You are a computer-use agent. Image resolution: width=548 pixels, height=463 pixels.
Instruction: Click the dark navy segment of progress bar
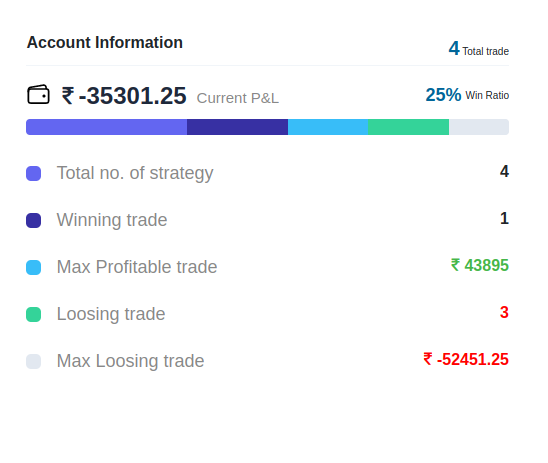pos(237,127)
